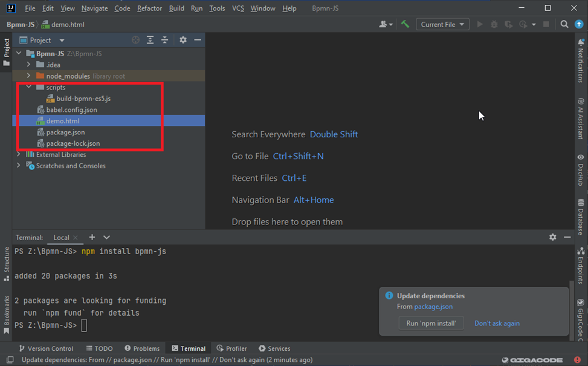Hide the Terminal tool window
This screenshot has width=588, height=366.
point(567,237)
